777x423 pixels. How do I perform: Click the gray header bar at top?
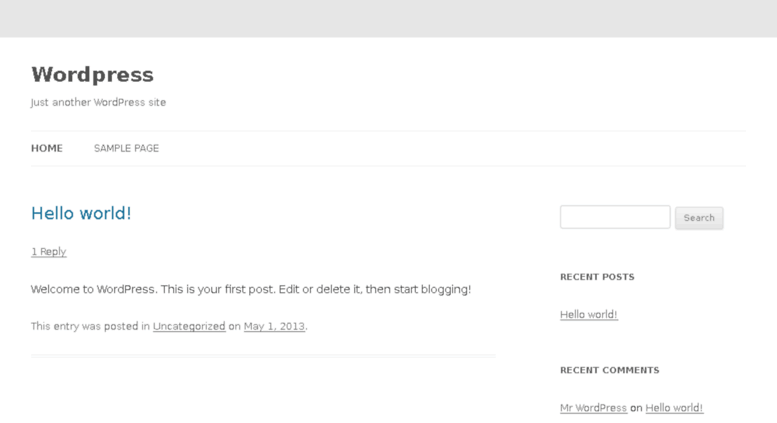click(x=388, y=18)
